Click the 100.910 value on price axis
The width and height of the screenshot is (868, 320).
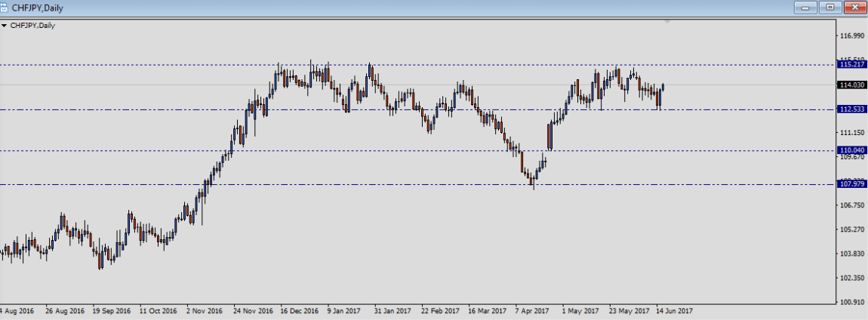852,303
